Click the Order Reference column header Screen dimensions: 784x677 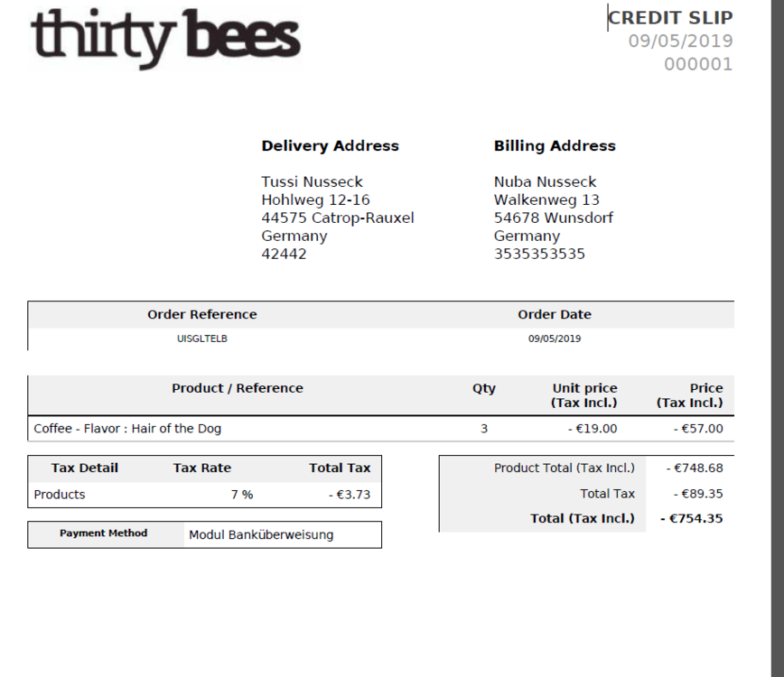coord(201,314)
